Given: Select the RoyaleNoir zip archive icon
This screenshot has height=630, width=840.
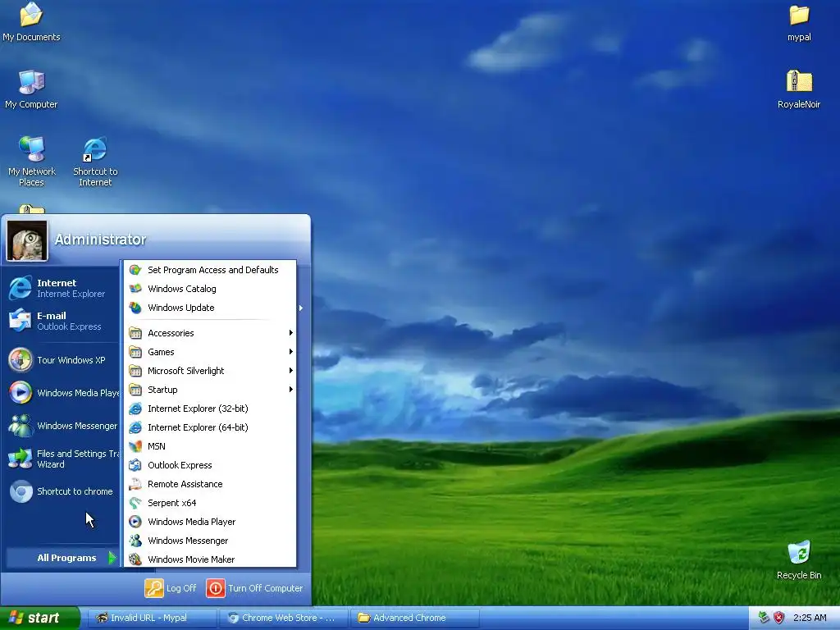Looking at the screenshot, I should point(799,89).
